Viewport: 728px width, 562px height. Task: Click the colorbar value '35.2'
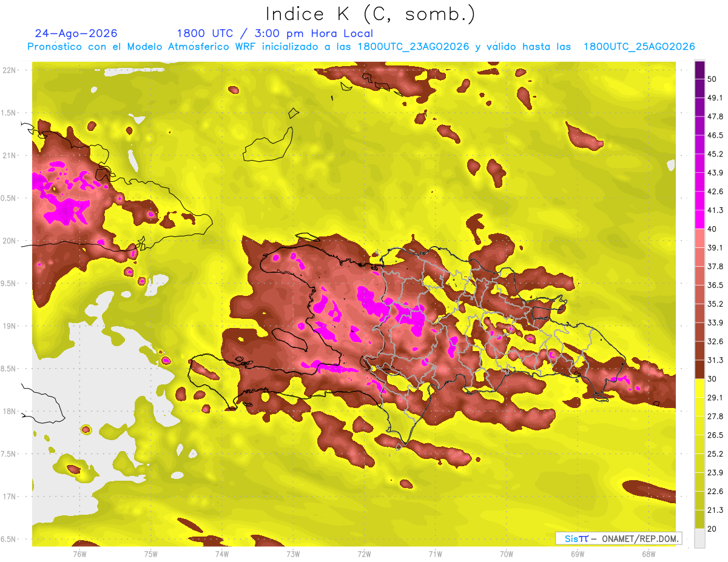(715, 304)
